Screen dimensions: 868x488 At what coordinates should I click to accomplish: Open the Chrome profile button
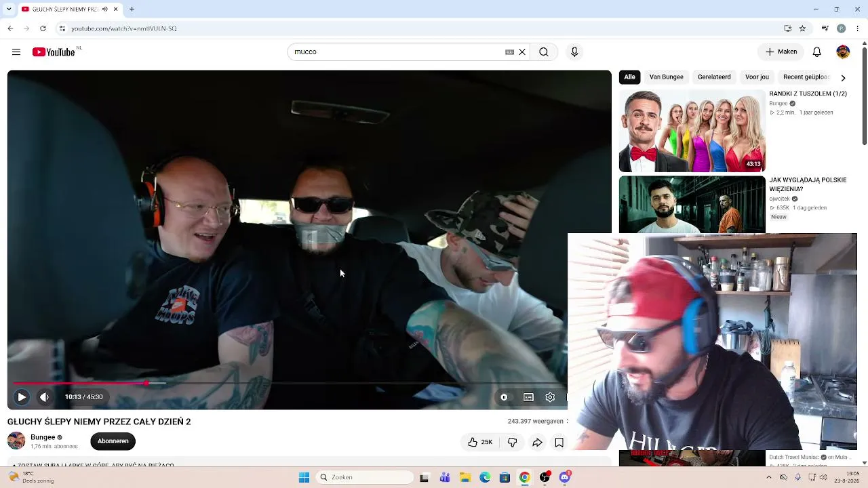click(x=841, y=28)
